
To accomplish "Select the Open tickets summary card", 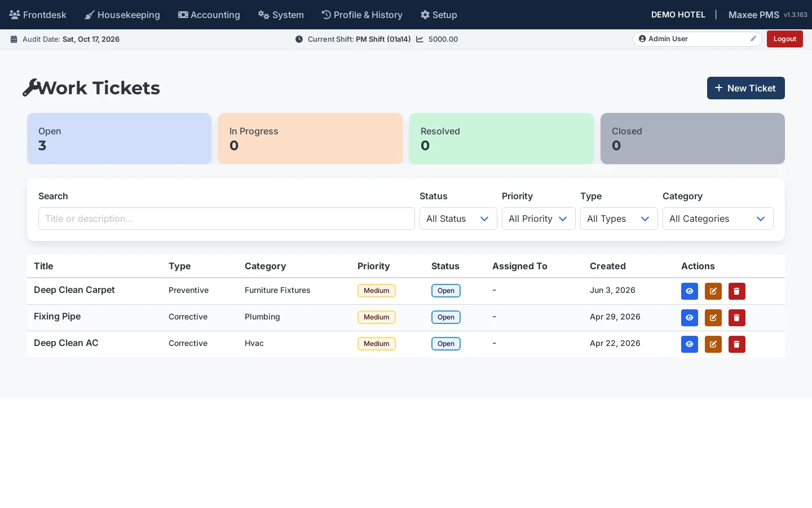I will [119, 138].
